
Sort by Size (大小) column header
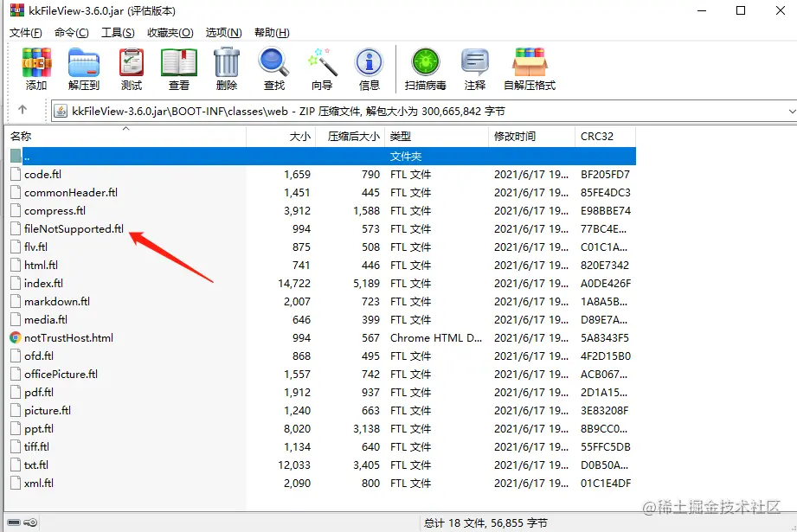(x=281, y=136)
